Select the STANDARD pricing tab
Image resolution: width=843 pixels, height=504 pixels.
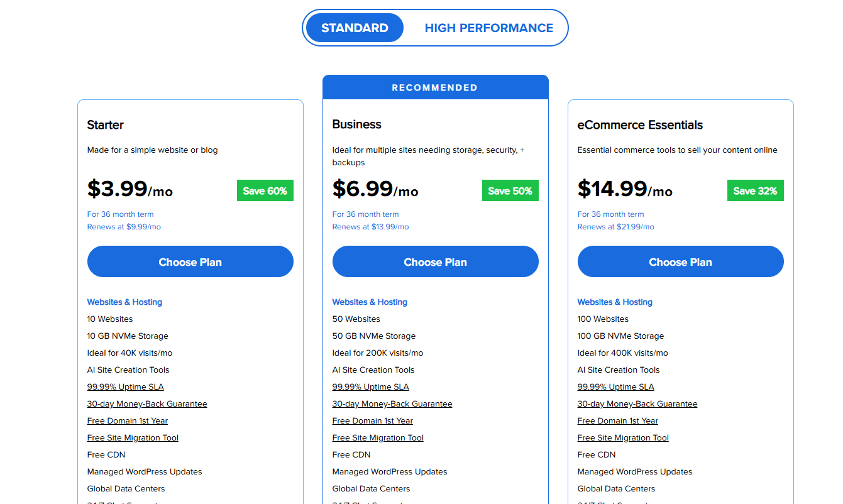coord(355,28)
